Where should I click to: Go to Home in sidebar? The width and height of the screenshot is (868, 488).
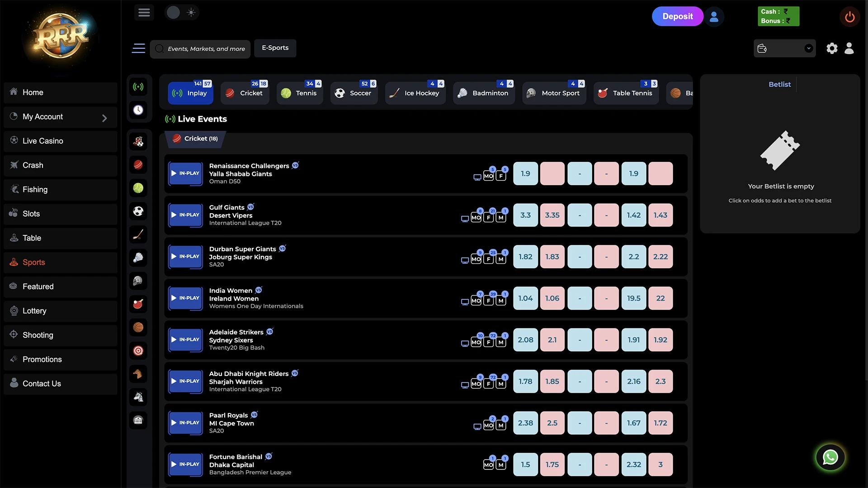pos(60,92)
